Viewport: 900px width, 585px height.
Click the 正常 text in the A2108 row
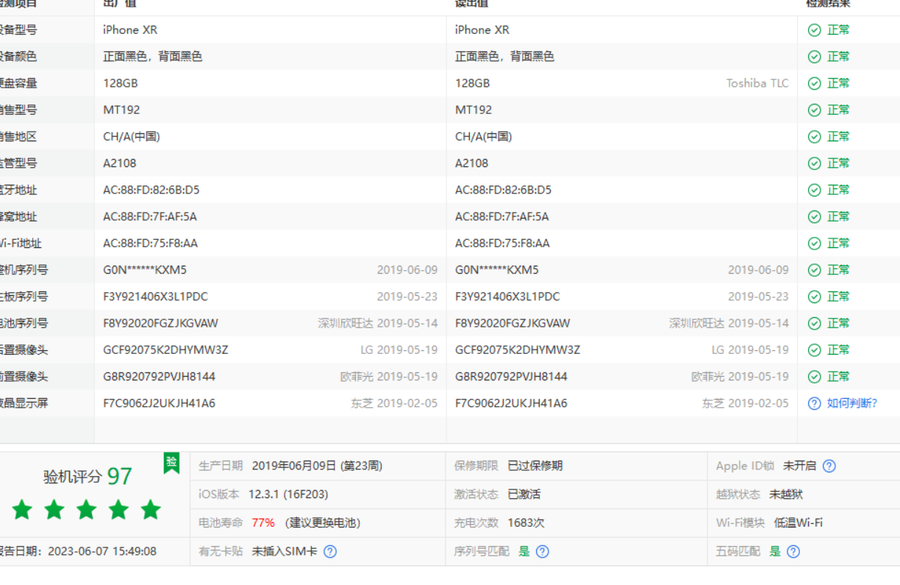pos(838,164)
